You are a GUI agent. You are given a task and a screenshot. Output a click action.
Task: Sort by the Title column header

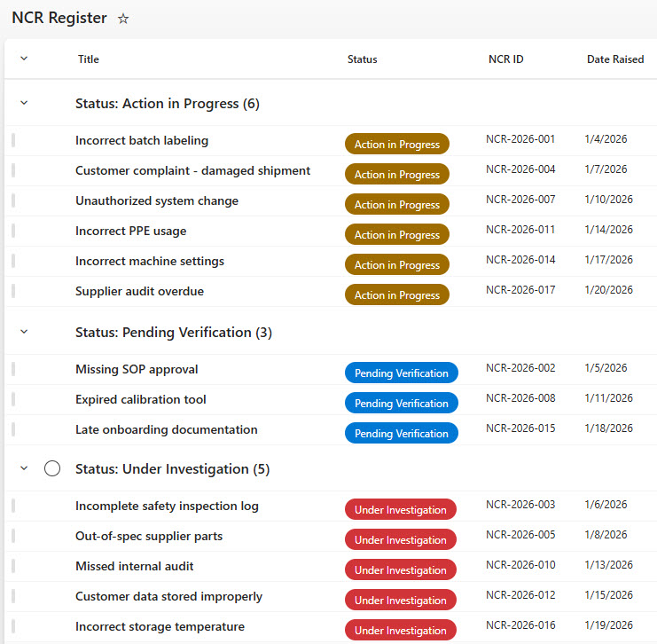[x=89, y=59]
